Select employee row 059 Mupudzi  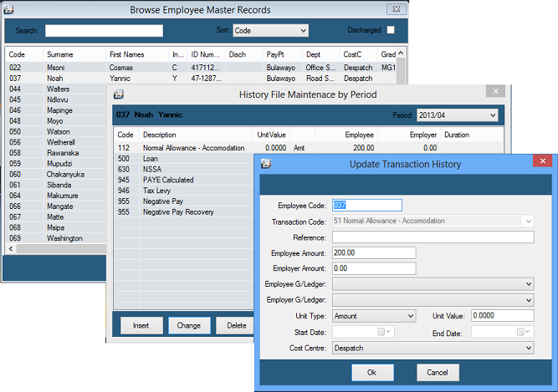tap(56, 164)
